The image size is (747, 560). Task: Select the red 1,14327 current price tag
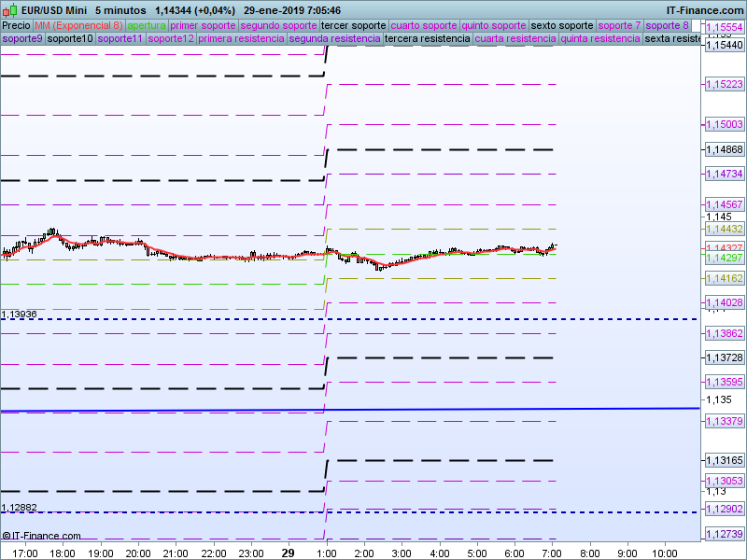tap(724, 247)
